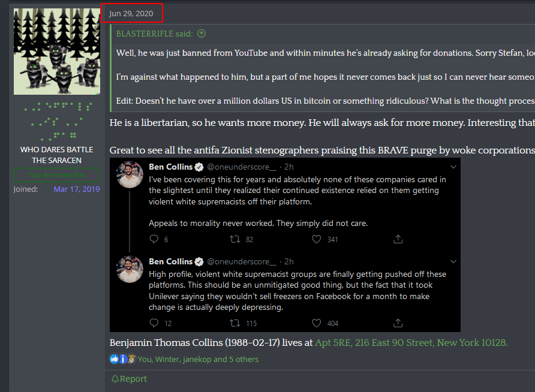Click the True & Honest Fan badge
The height and width of the screenshot is (392, 535).
pos(56,175)
